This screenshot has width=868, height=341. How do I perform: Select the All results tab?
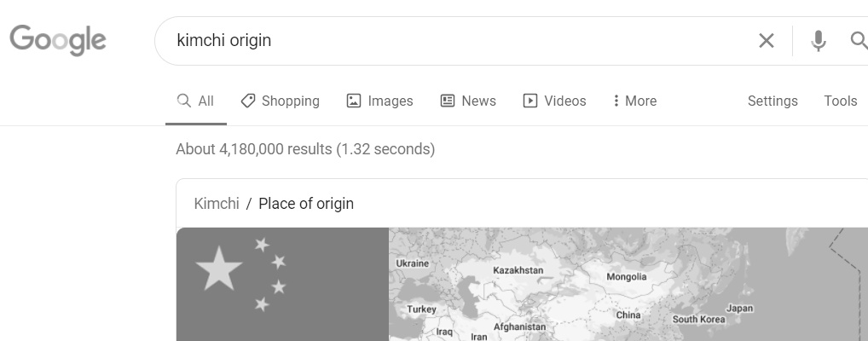196,101
